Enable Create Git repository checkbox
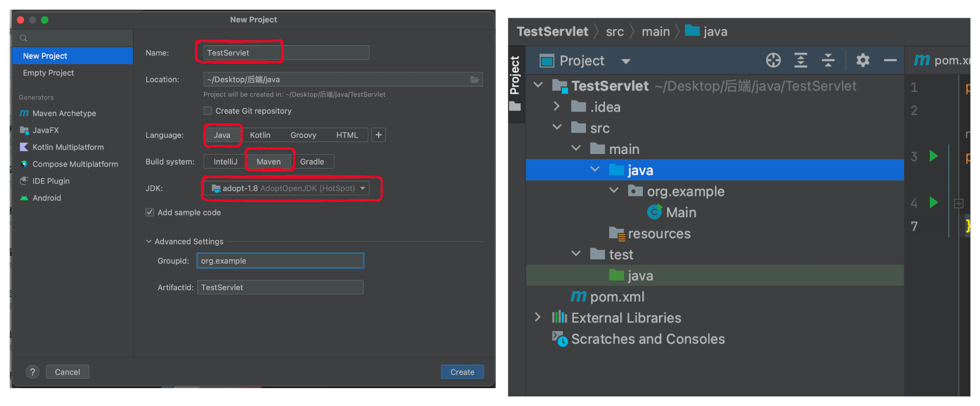This screenshot has height=406, width=980. 208,111
